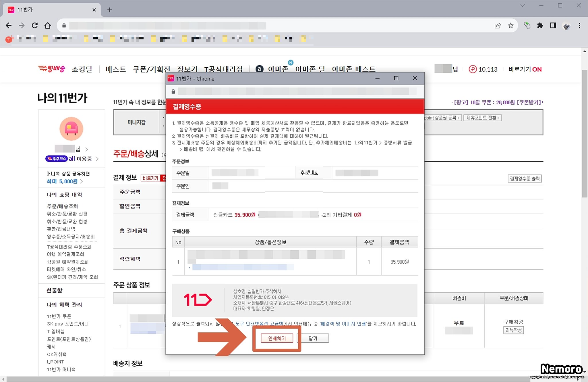This screenshot has height=382, width=588.
Task: Click the share page icon
Action: pyautogui.click(x=498, y=26)
